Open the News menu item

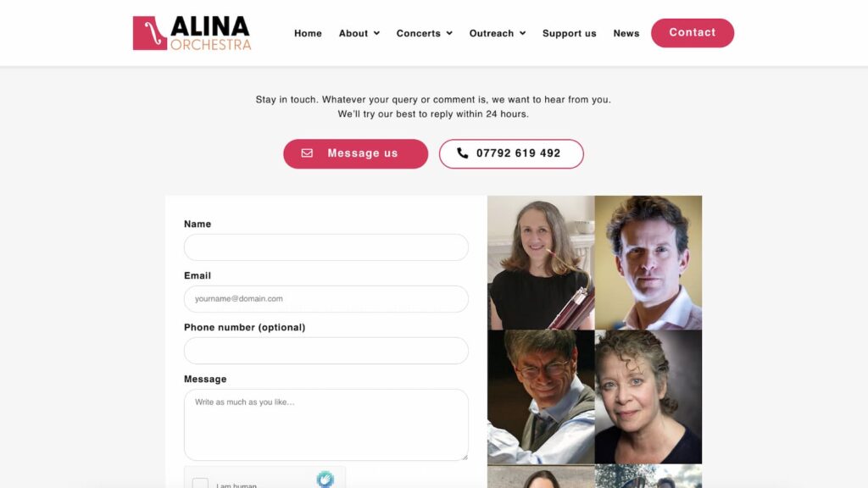coord(626,33)
